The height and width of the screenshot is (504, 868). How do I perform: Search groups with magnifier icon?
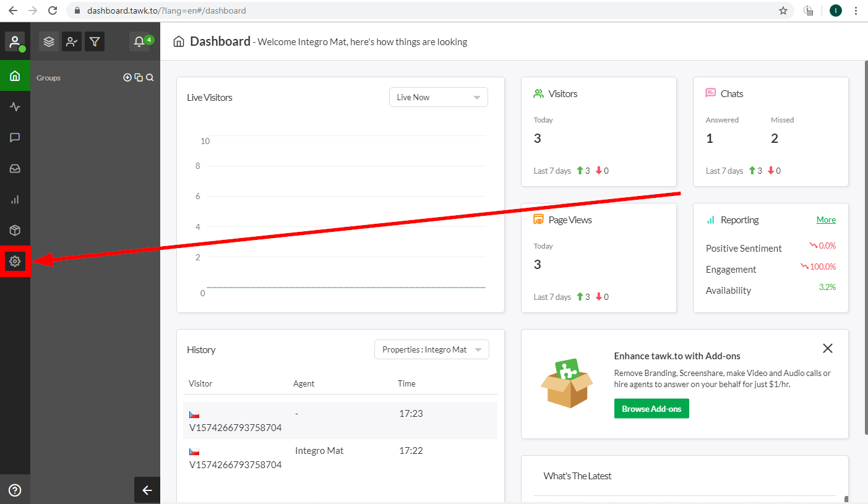(x=150, y=78)
